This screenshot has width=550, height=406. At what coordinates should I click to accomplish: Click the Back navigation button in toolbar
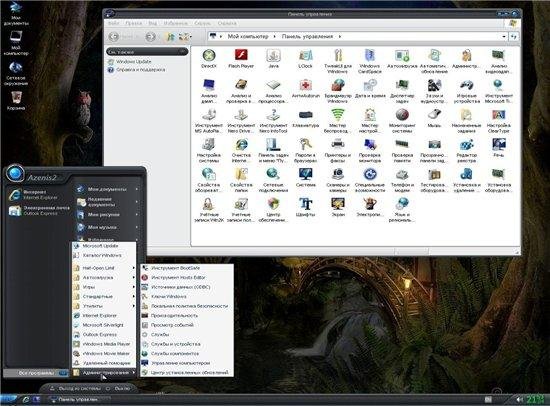pos(114,36)
